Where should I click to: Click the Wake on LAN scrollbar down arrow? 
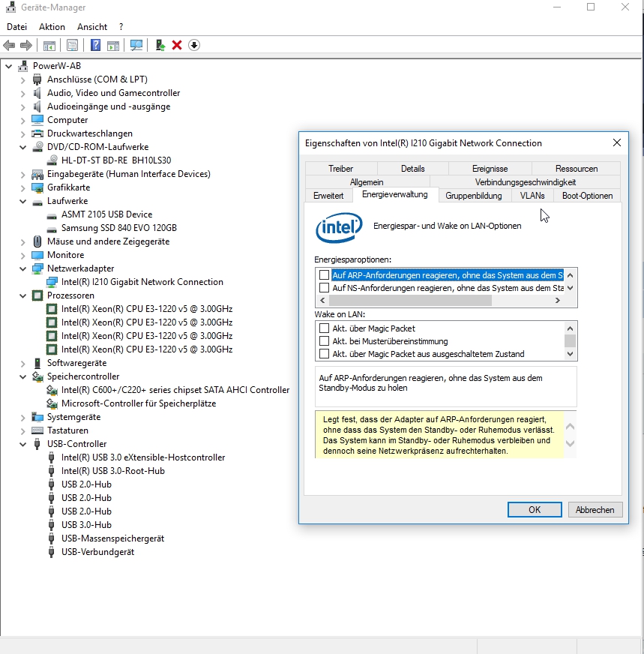[571, 354]
